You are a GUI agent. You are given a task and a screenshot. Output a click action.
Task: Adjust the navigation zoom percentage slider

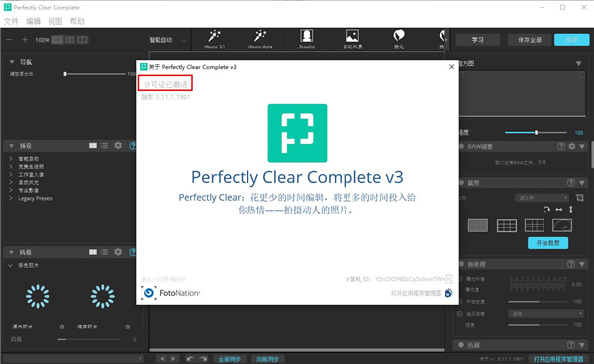95,74
